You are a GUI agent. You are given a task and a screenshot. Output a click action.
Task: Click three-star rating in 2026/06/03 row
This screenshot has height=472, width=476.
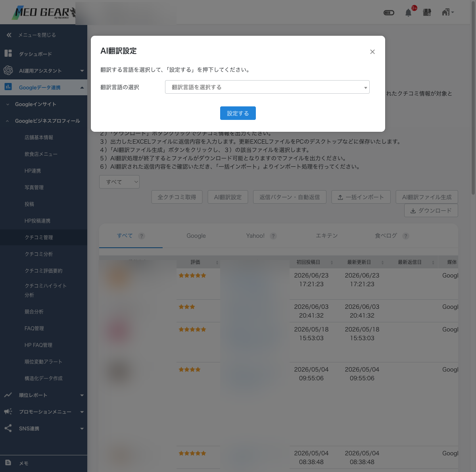tap(187, 307)
